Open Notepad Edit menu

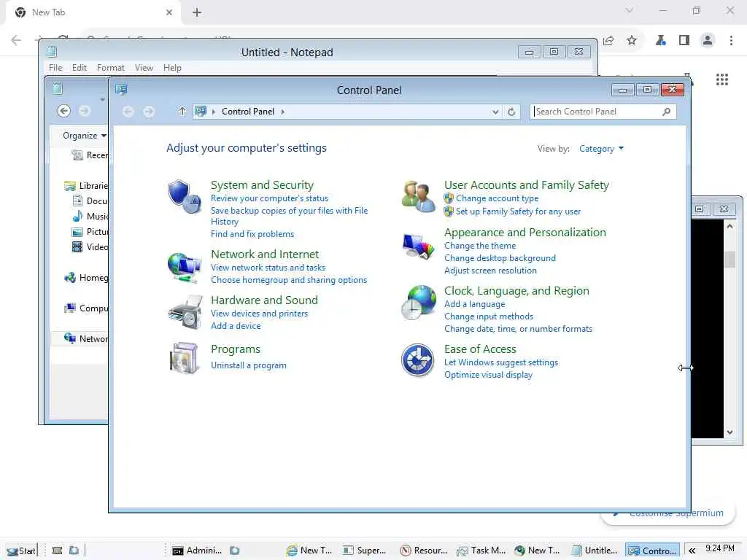click(x=79, y=68)
